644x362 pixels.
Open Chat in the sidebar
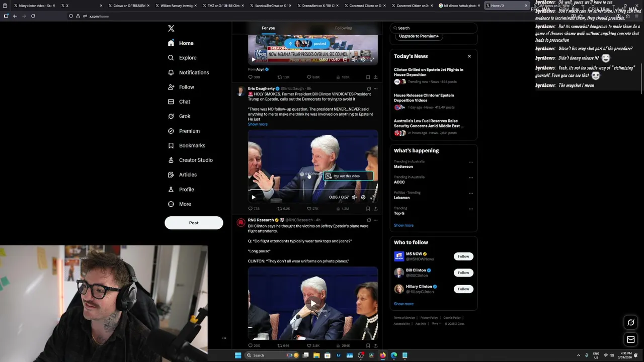tap(179, 102)
